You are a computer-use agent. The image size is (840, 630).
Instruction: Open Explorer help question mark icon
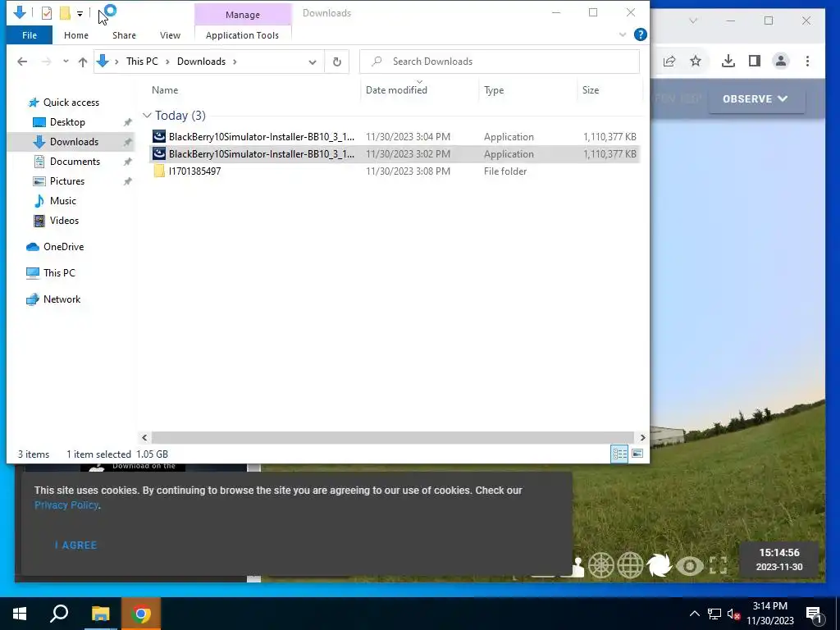click(x=640, y=34)
